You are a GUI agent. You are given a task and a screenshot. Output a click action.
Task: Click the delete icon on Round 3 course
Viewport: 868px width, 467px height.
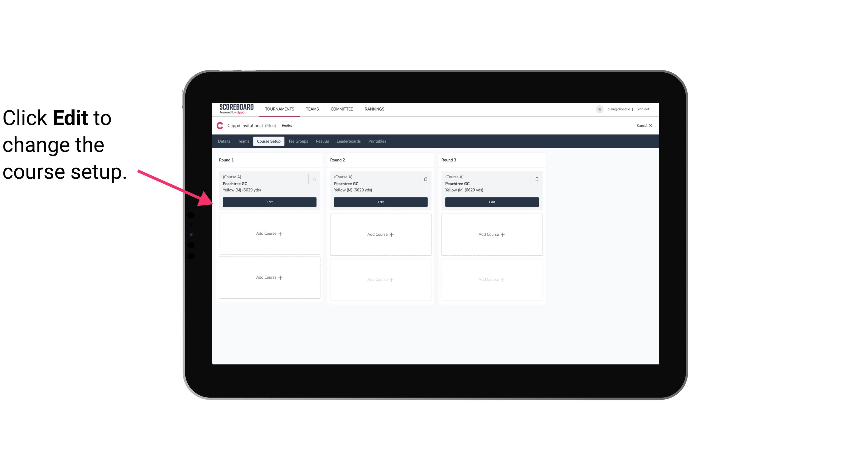(537, 179)
